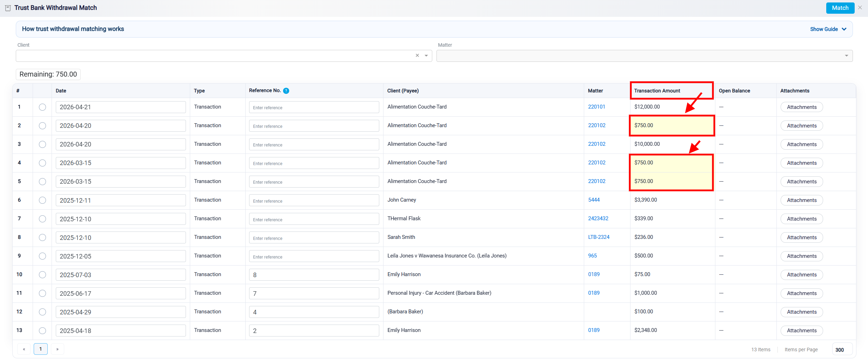Expand the Show Guide section

pos(828,29)
